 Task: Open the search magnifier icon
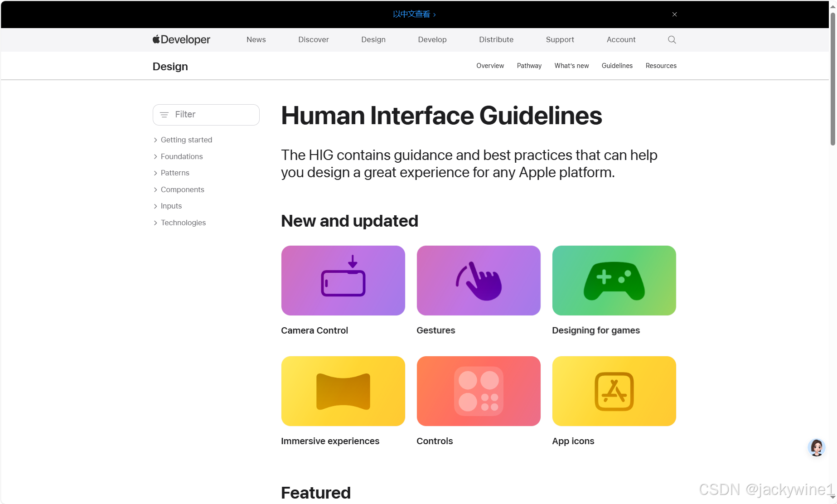point(672,39)
